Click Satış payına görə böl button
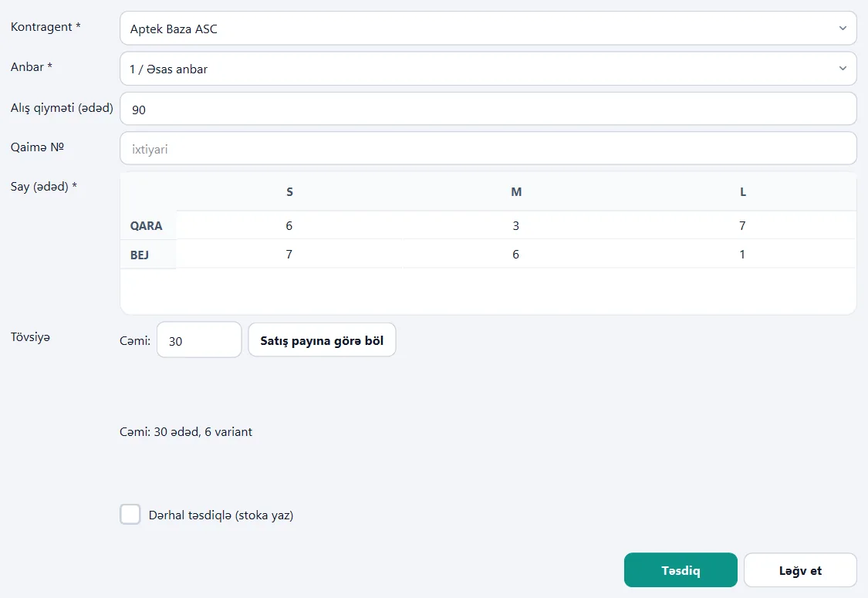This screenshot has width=868, height=598. coord(323,340)
